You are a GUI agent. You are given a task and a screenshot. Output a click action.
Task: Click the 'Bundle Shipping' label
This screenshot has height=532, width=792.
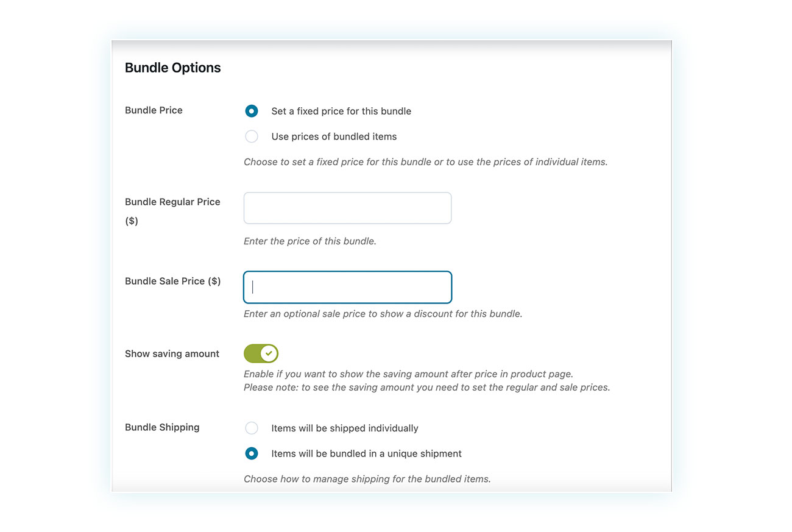162,427
